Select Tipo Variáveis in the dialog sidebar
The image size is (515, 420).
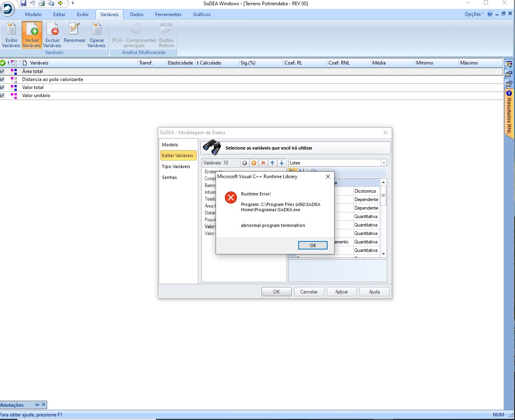coord(176,166)
